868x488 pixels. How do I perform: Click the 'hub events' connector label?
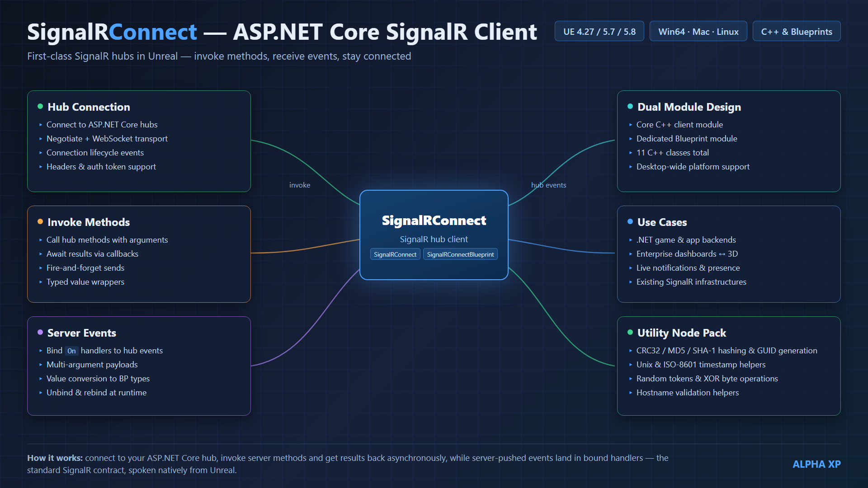[548, 185]
